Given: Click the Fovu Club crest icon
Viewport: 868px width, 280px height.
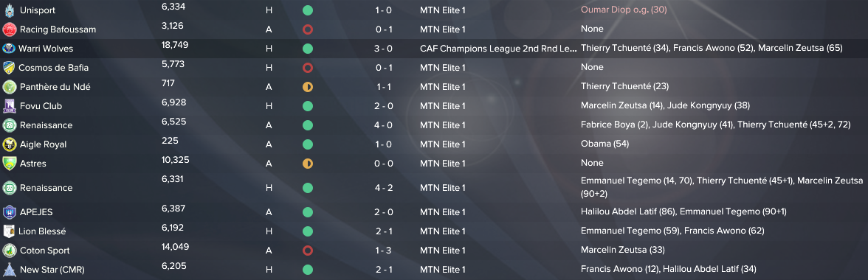Looking at the screenshot, I should [10, 106].
